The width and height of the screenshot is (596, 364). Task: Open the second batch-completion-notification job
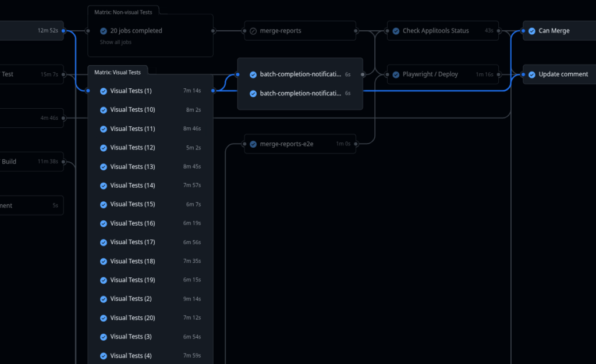[x=300, y=94]
